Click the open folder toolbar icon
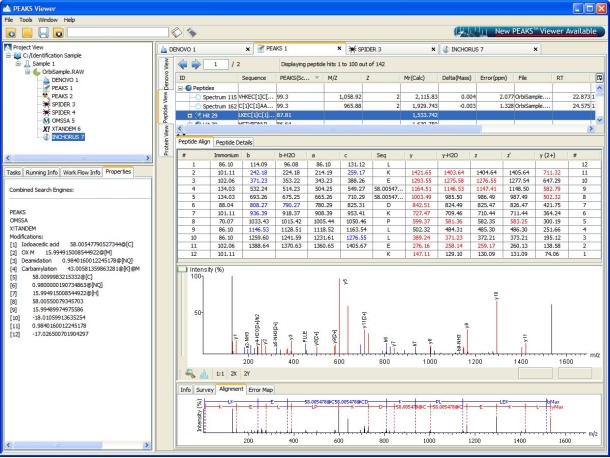The height and width of the screenshot is (458, 610). tap(27, 33)
